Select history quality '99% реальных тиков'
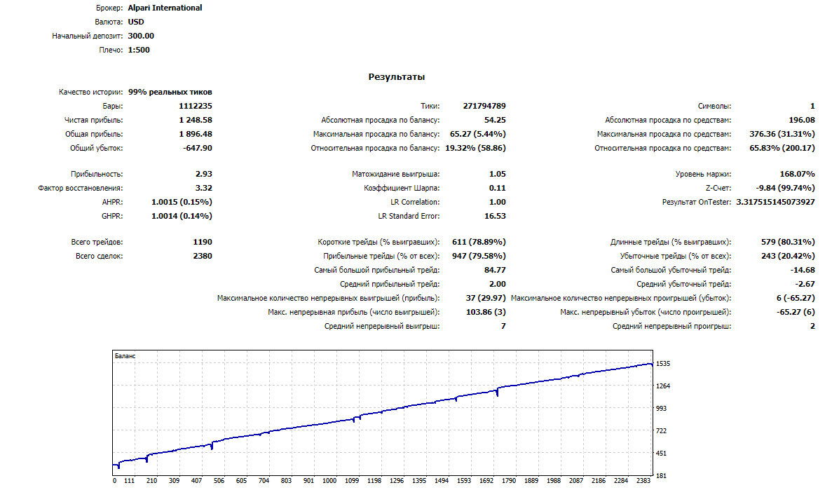 170,92
